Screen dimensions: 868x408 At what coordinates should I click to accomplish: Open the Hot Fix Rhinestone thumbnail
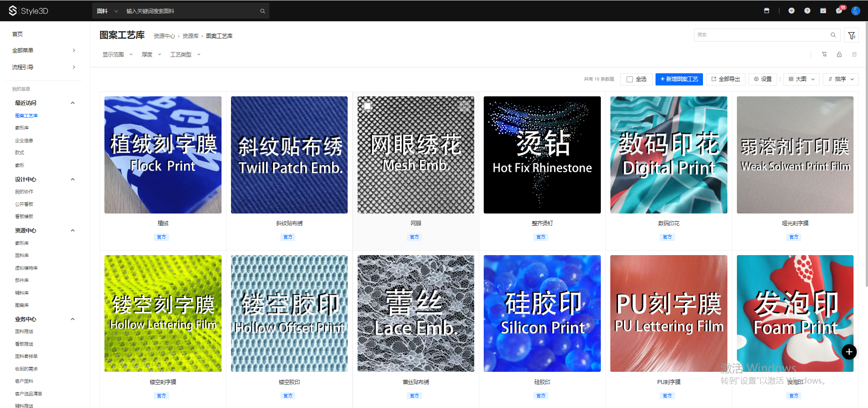click(x=542, y=155)
